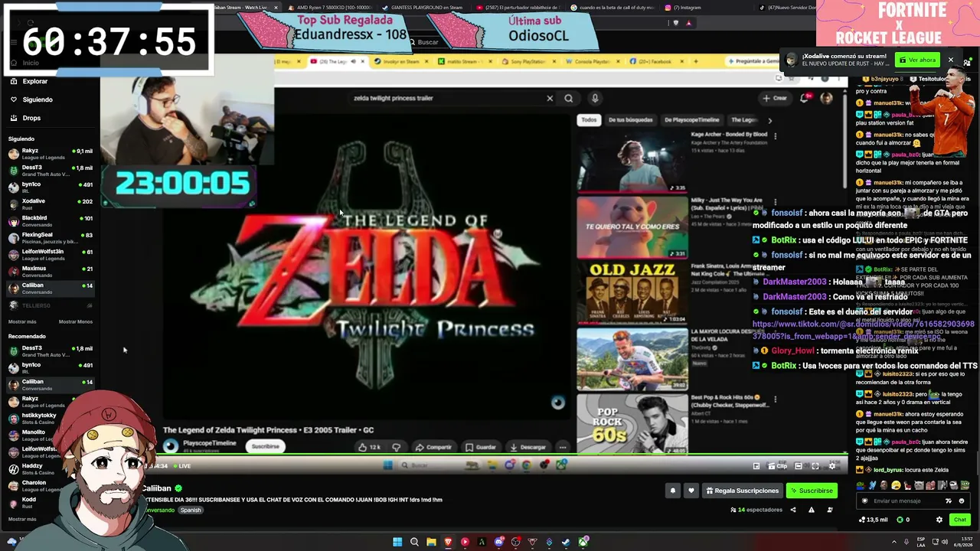Show more filter chips with the arrow

(769, 120)
